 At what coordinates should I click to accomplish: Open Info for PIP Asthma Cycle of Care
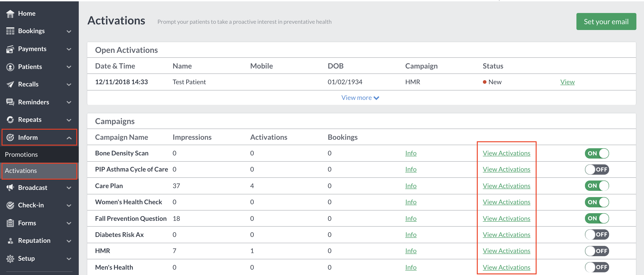click(411, 169)
